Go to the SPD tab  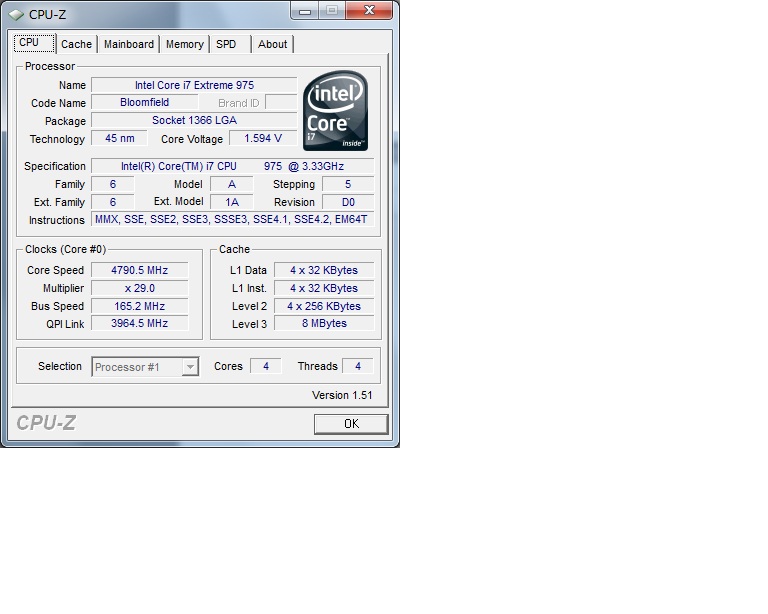coord(227,44)
